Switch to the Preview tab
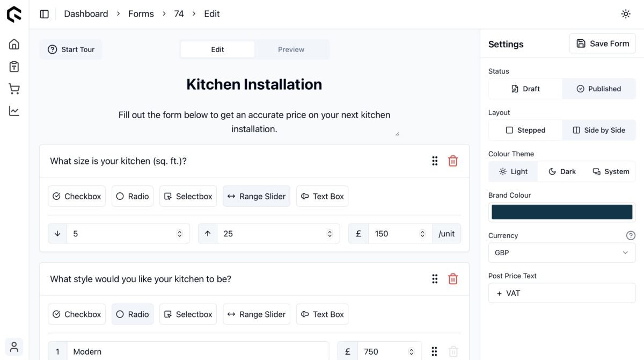 click(x=291, y=49)
